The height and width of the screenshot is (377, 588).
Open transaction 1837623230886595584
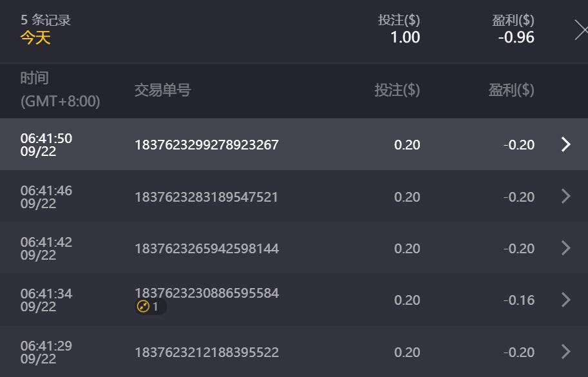pos(206,293)
